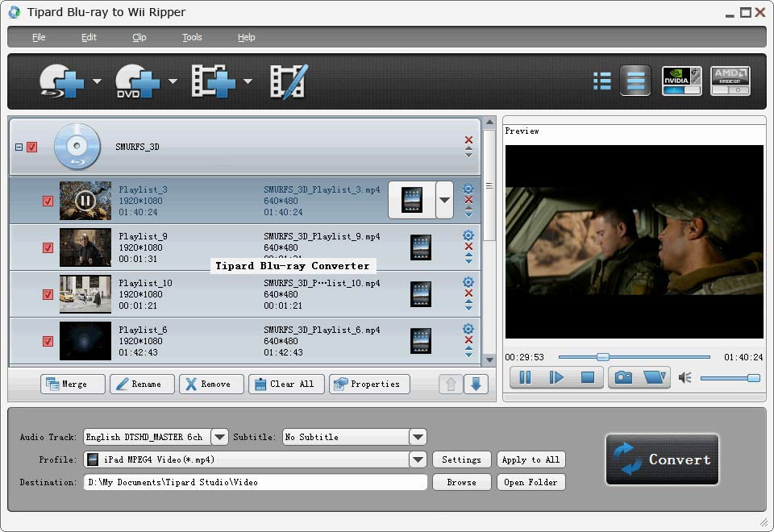Switch to detailed list view icon
The image size is (774, 532).
point(635,81)
